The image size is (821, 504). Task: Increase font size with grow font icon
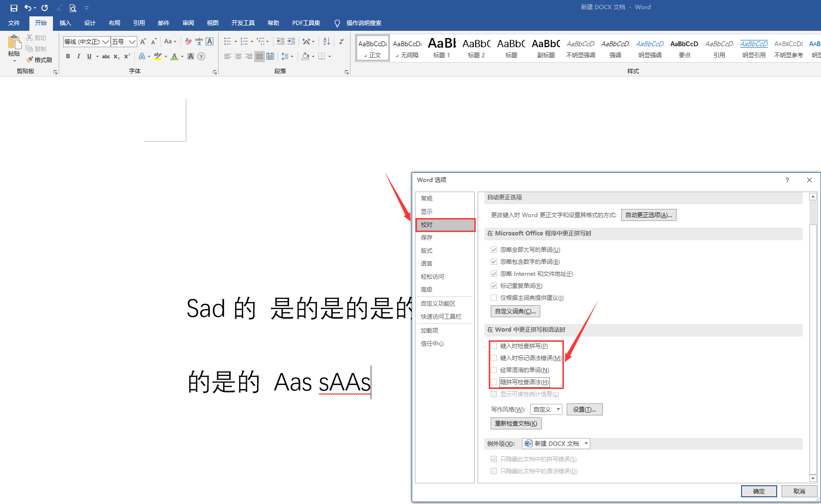point(143,42)
